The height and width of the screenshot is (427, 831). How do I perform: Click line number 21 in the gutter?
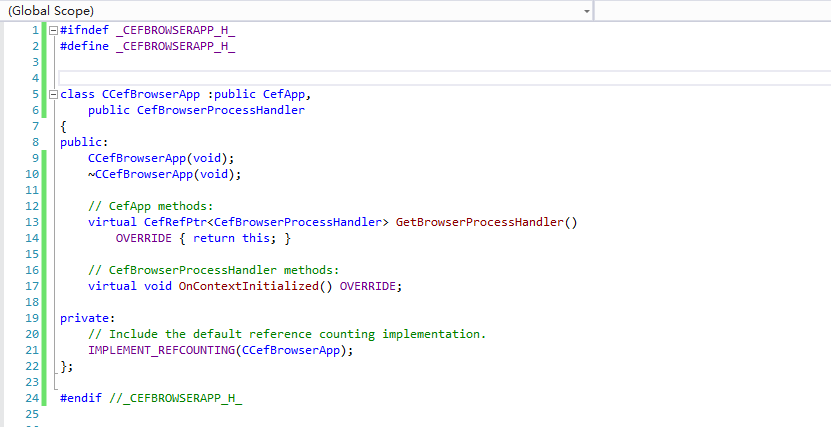(x=32, y=350)
